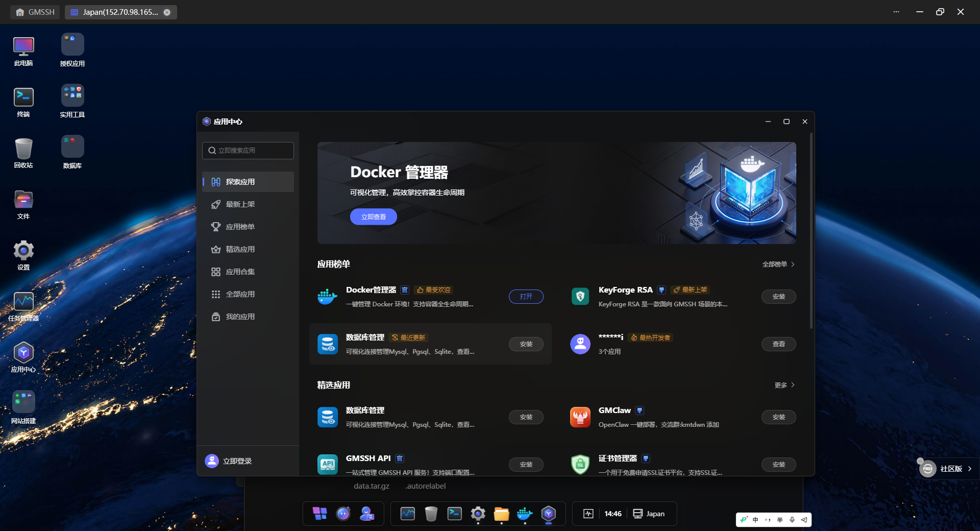Screen dimensions: 980x531
Task: Open task manager from the dock
Action: click(408, 514)
